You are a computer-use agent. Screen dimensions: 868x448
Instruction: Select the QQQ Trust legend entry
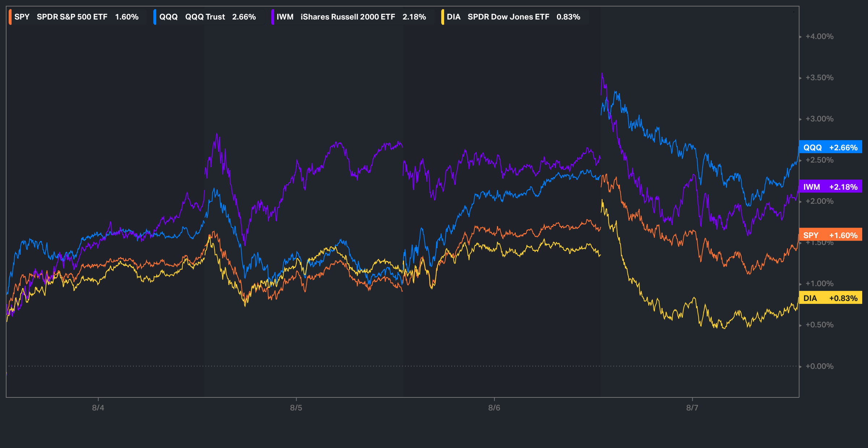coord(205,17)
